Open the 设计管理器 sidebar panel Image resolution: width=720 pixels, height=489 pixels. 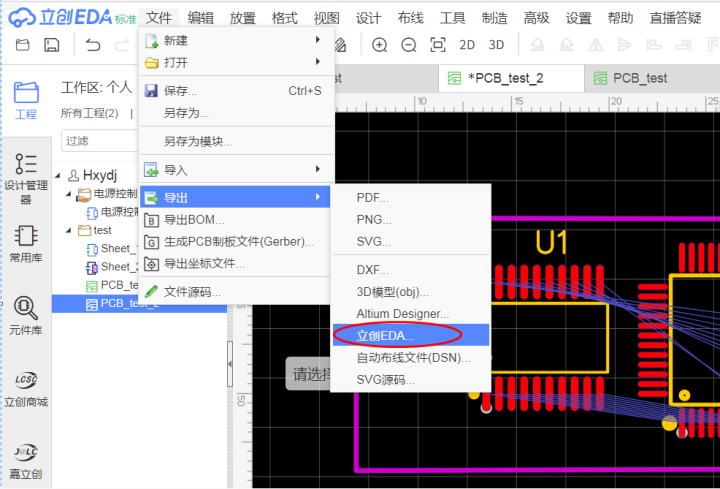tap(26, 179)
